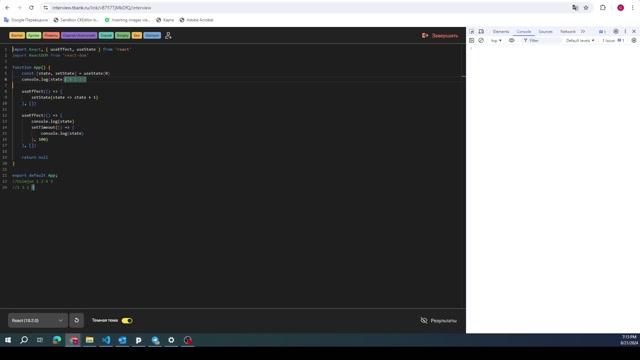The width and height of the screenshot is (640, 360).
Task: Click the first orange participant tag
Action: 17,36
